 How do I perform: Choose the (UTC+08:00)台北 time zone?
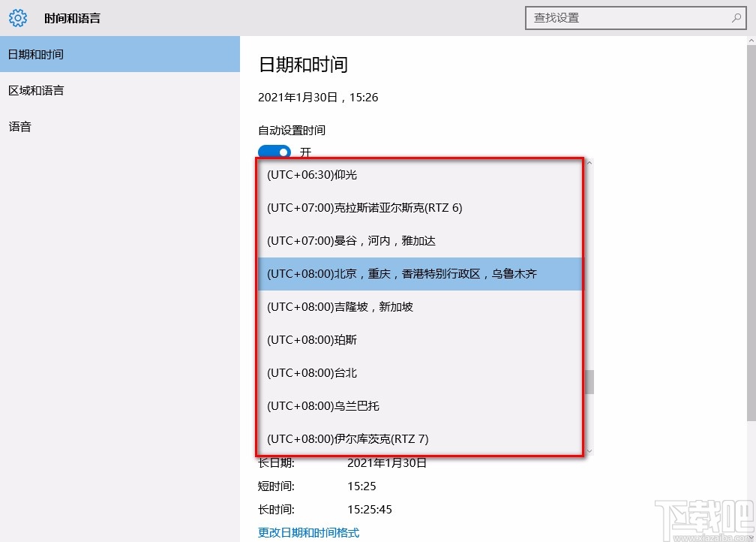312,372
